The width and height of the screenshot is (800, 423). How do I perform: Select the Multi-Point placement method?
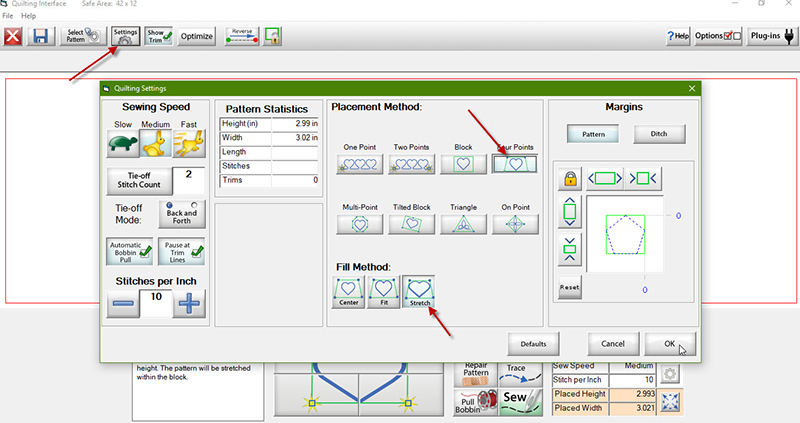point(359,224)
